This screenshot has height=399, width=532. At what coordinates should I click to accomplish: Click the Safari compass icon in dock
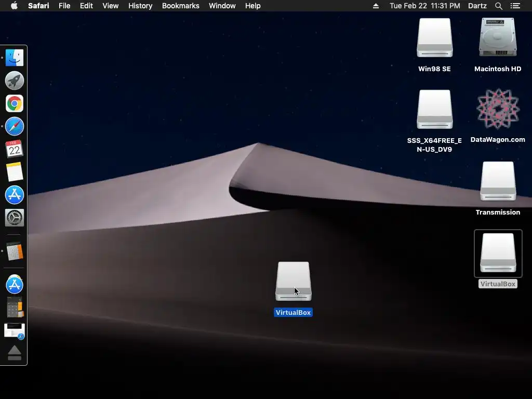[x=14, y=127]
